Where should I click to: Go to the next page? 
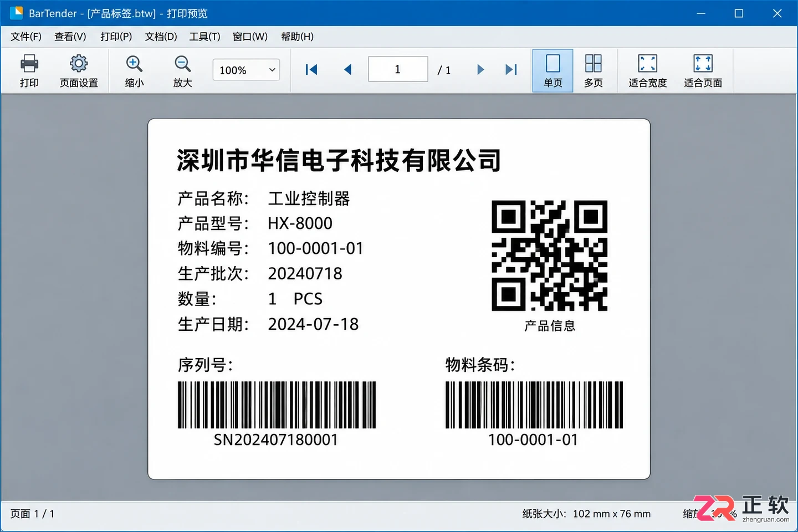[x=480, y=69]
